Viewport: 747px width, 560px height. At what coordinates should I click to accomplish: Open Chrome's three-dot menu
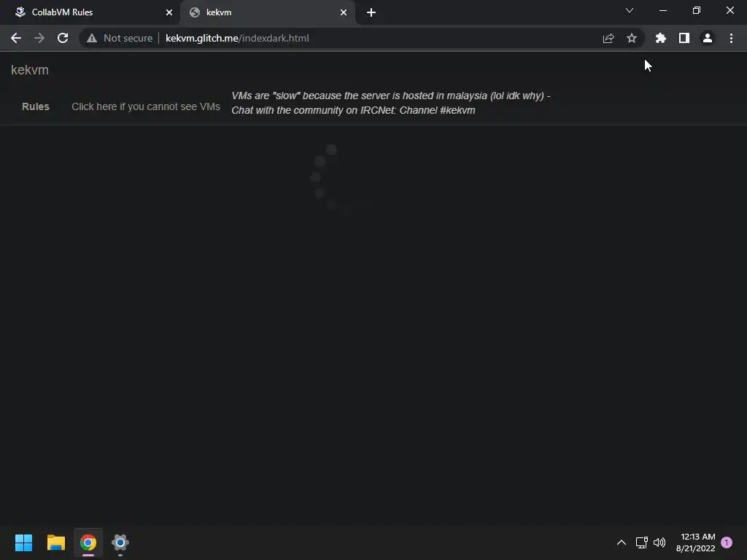pos(731,38)
